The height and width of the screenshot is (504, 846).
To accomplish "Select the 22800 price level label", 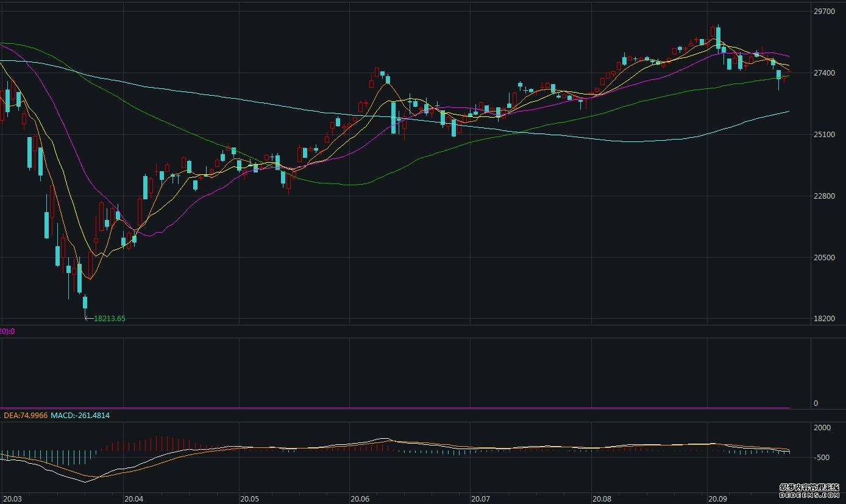I will (823, 196).
